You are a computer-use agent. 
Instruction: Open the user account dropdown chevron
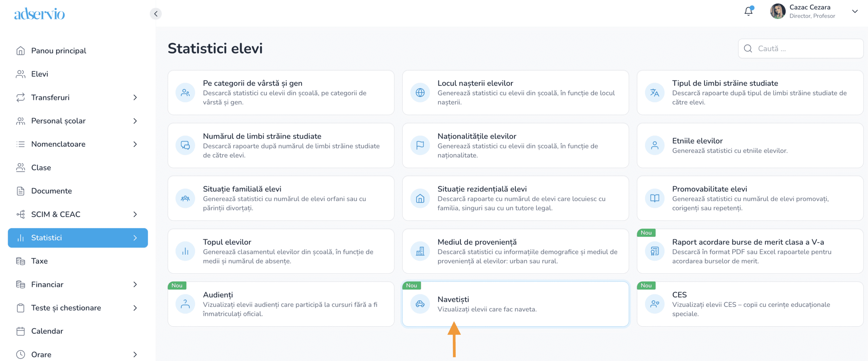(x=855, y=12)
